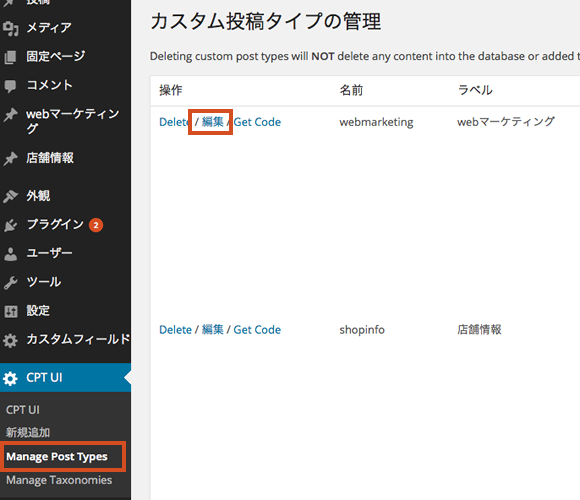This screenshot has width=580, height=500.
Task: Click the 外観 paintbrush icon
Action: [x=10, y=196]
